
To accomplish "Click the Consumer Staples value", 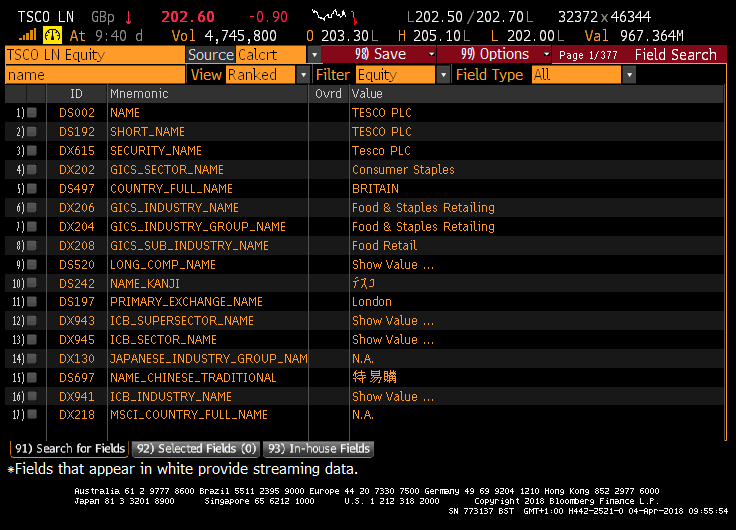I will 403,169.
